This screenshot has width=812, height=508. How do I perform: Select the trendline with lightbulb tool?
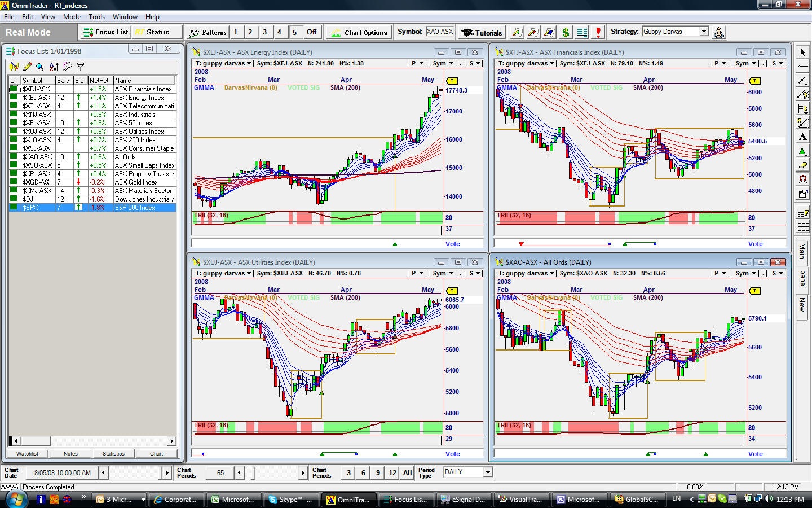point(802,95)
